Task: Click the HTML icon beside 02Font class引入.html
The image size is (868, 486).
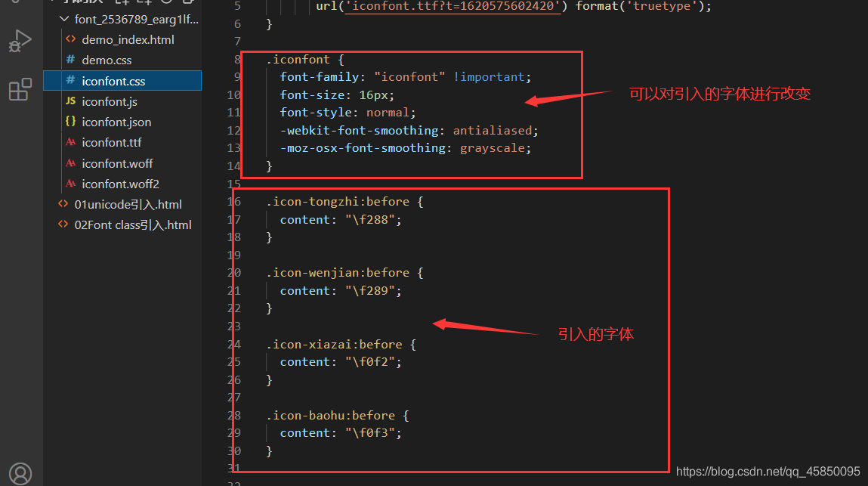Action: click(63, 224)
